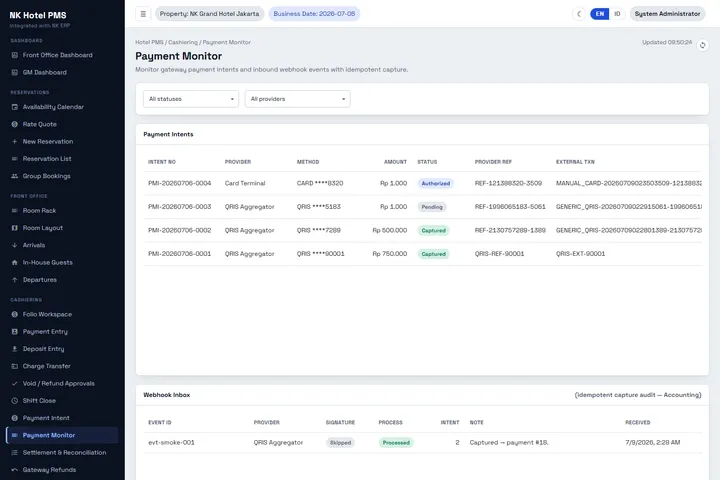Click the GM Dashboard sidebar icon
This screenshot has height=480, width=720.
click(x=15, y=73)
